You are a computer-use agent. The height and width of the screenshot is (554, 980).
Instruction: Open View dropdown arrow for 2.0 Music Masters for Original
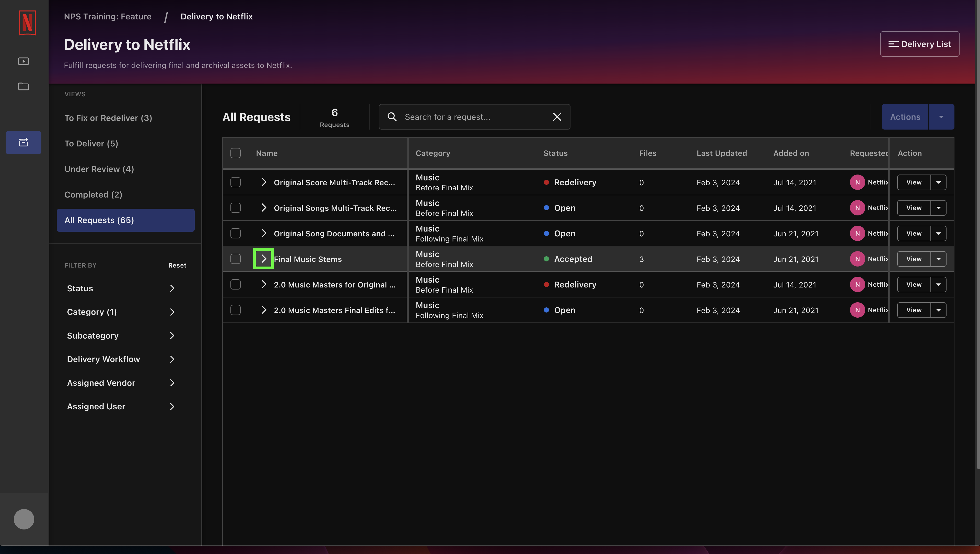point(939,285)
